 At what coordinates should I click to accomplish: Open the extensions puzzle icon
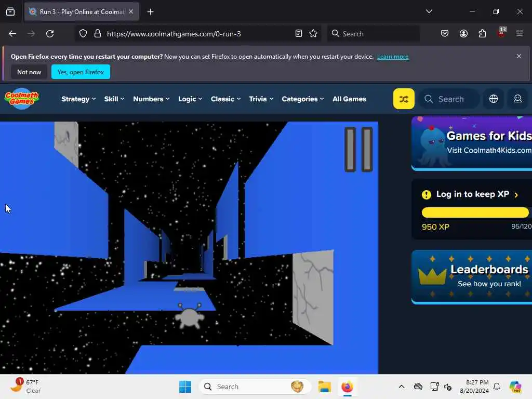tap(482, 33)
